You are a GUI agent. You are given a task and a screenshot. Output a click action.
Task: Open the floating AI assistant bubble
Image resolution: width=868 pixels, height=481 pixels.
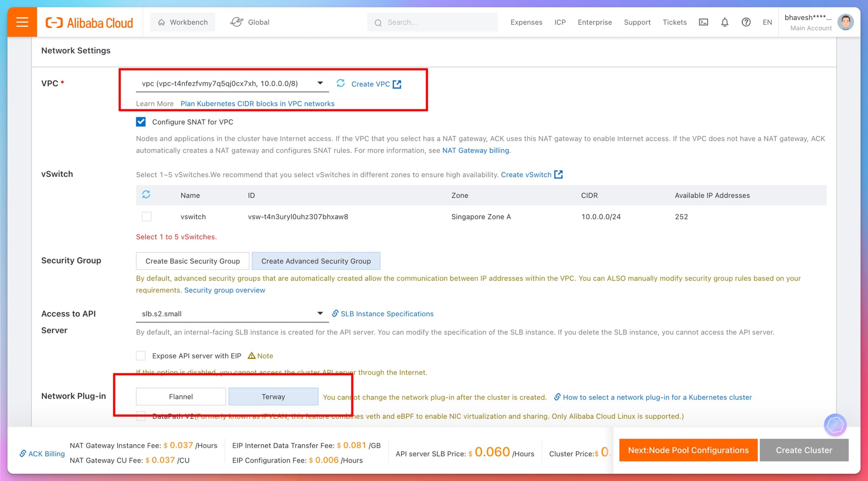[x=835, y=425]
